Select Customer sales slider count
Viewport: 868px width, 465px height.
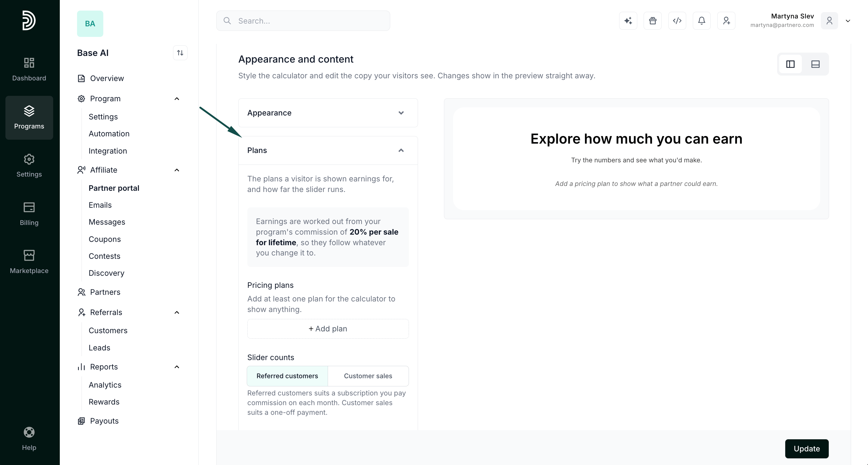368,376
